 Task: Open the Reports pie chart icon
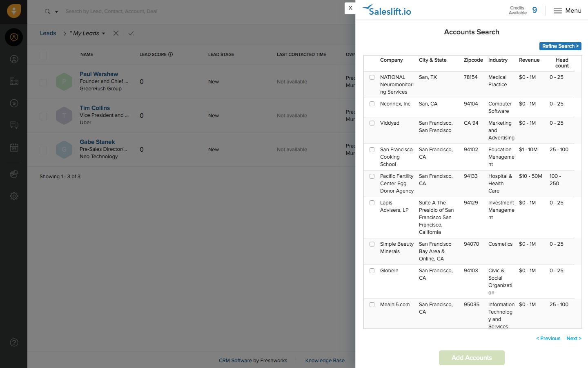click(14, 174)
